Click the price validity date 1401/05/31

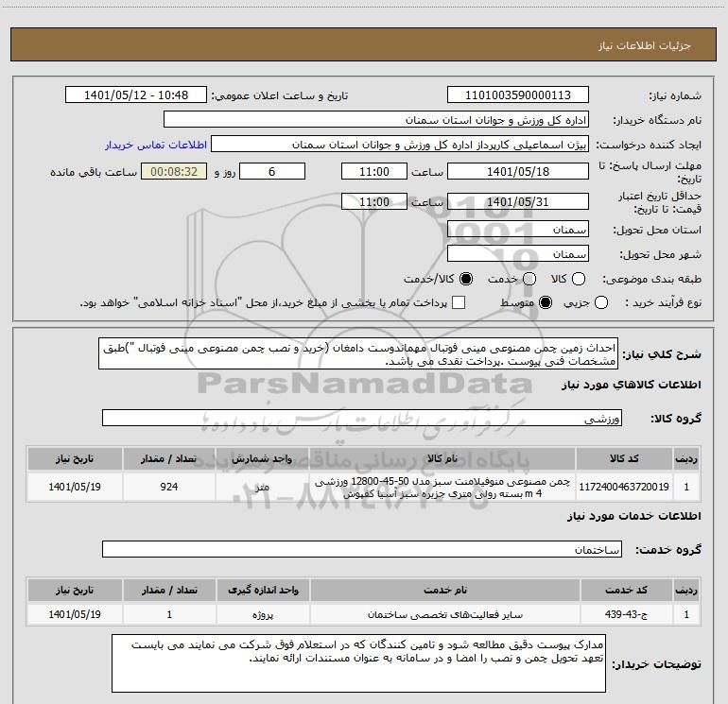(518, 201)
